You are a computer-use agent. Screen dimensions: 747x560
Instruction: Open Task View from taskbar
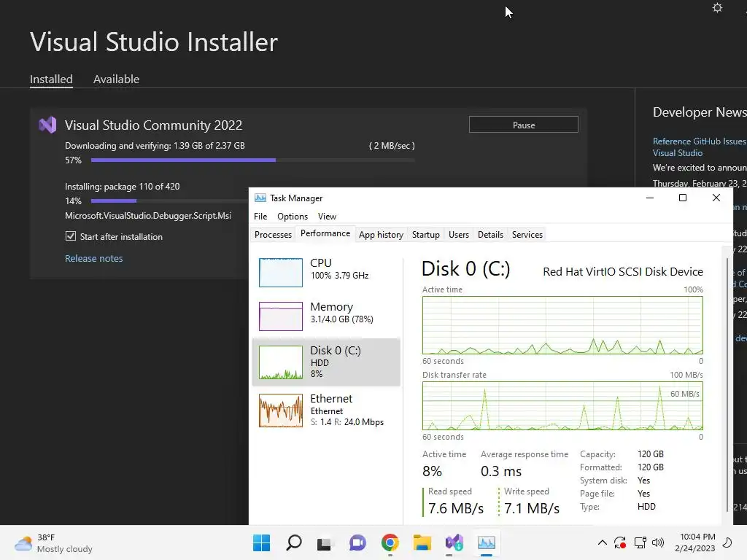(x=325, y=542)
